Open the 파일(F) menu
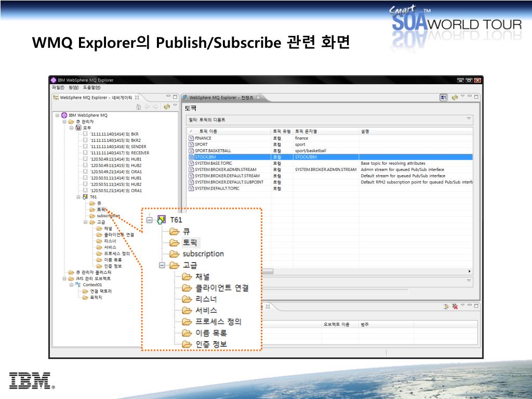 [58, 87]
